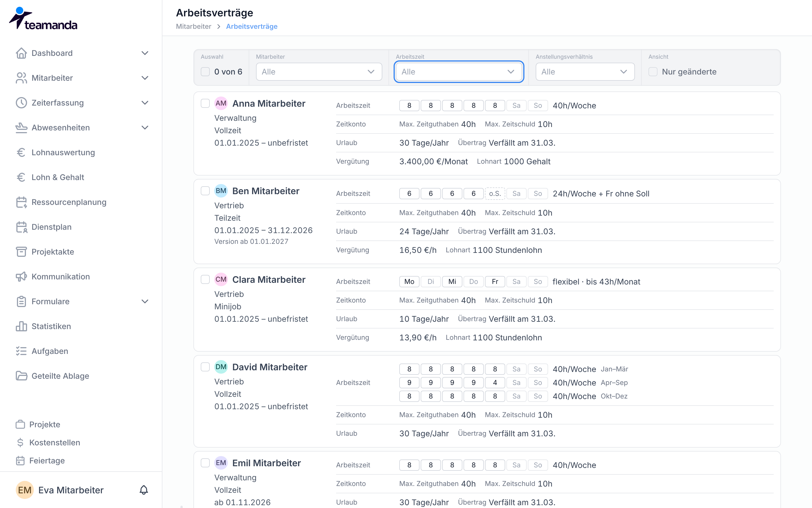Screen dimensions: 812x508
Task: Click the teamanda logo
Action: pos(43,18)
